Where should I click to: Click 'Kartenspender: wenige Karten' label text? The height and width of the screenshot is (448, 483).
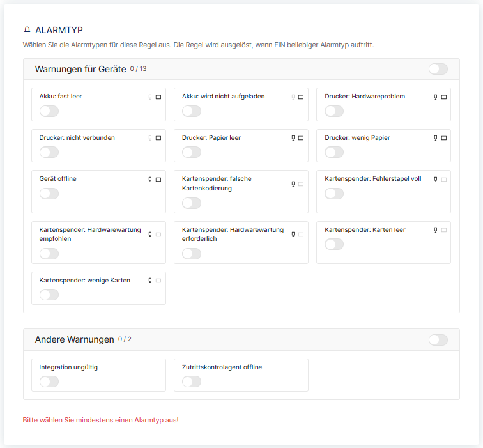(85, 281)
